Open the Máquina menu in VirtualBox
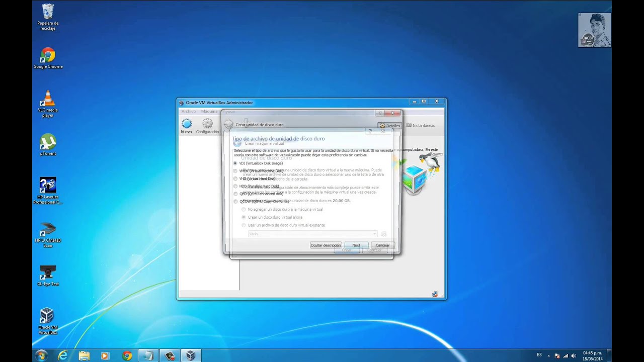 click(209, 111)
